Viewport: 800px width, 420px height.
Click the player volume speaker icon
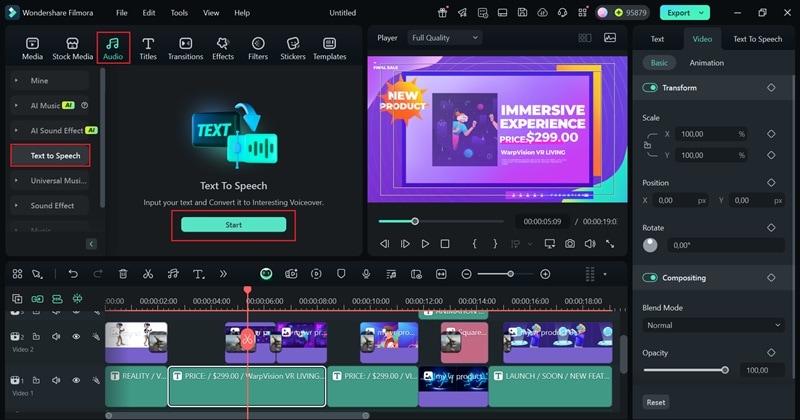point(590,244)
